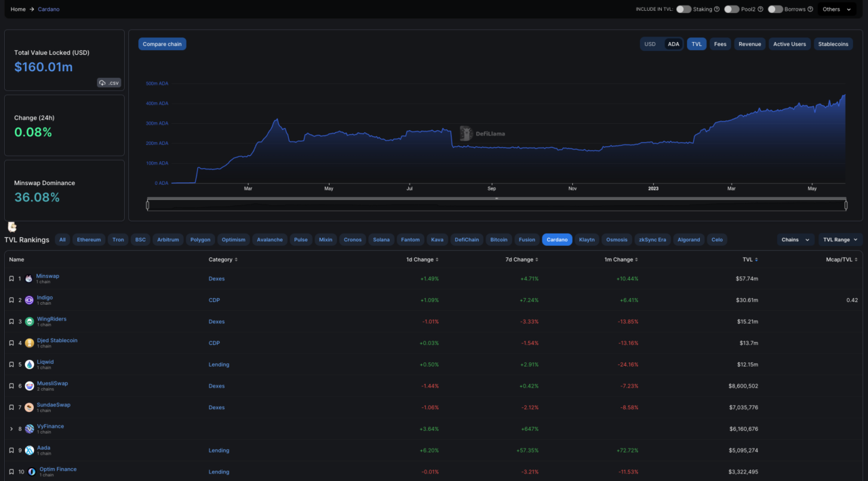The image size is (868, 481).
Task: Bookmark Optim Finance row
Action: [11, 472]
